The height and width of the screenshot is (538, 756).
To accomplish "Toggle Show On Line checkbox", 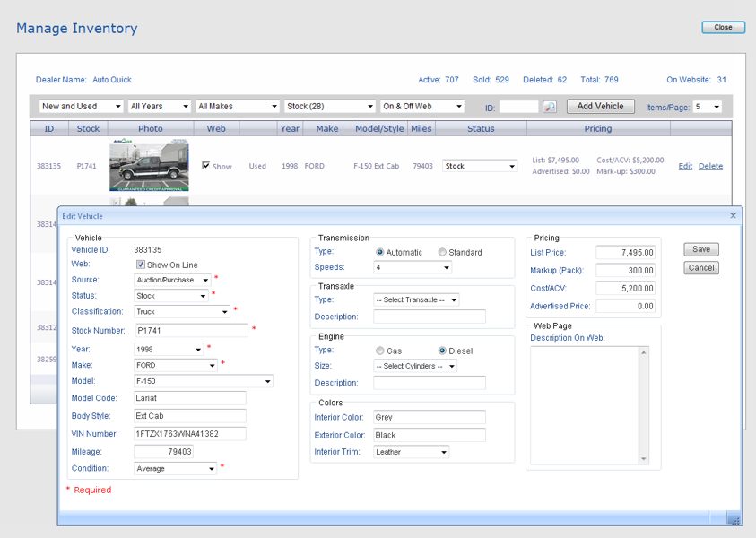I will pos(140,265).
